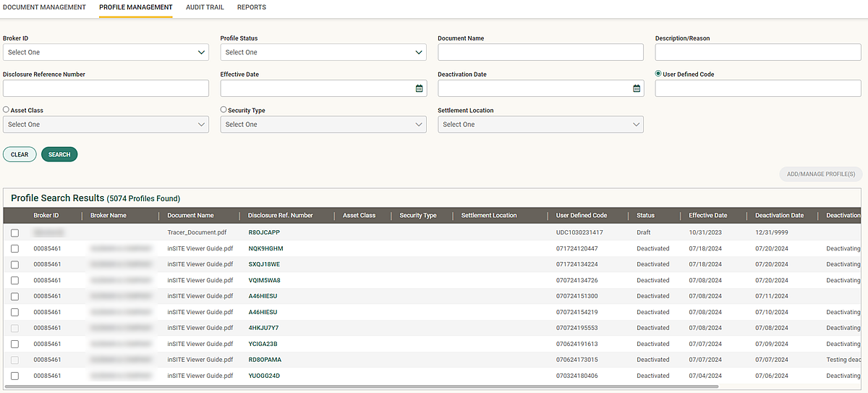Image resolution: width=868 pixels, height=393 pixels.
Task: Sort by the Effective Date column header
Action: 708,216
